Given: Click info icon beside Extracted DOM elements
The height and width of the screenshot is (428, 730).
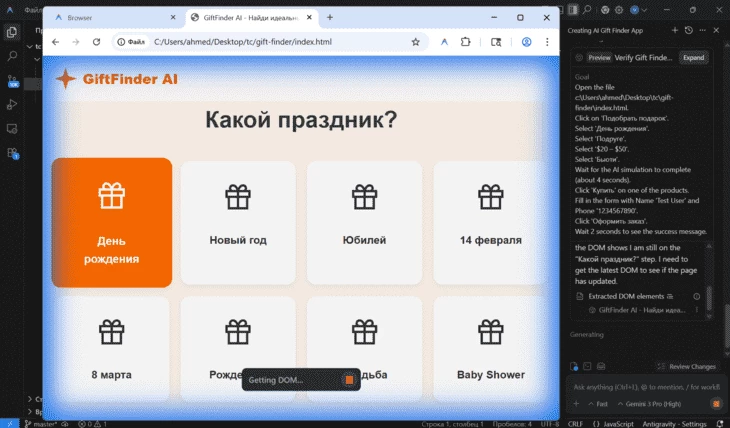Looking at the screenshot, I should pyautogui.click(x=696, y=296).
